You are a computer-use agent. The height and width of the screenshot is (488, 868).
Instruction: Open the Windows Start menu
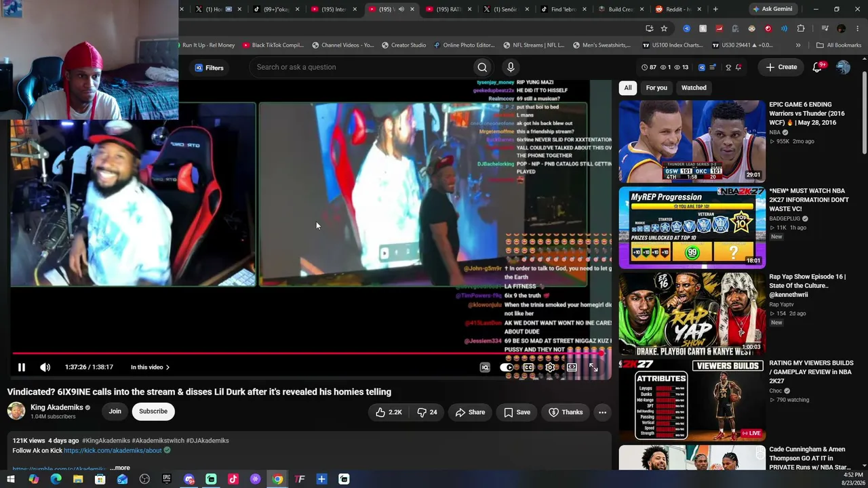click(x=12, y=479)
